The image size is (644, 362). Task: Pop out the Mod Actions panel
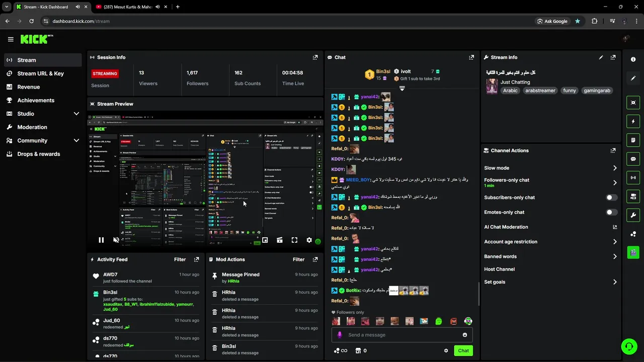pyautogui.click(x=315, y=259)
